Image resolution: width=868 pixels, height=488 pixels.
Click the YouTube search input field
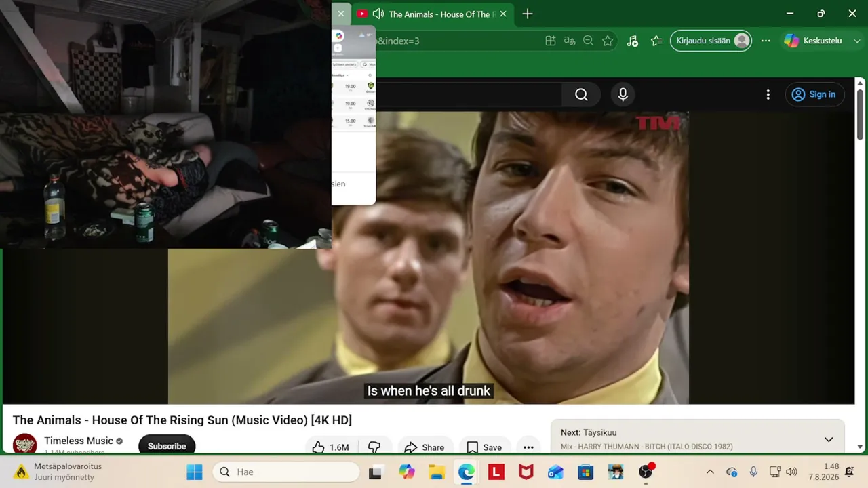468,95
